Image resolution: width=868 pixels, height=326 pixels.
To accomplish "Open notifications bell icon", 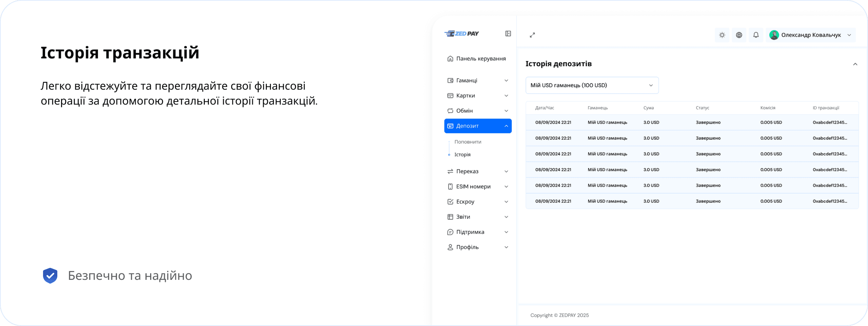I will (756, 35).
